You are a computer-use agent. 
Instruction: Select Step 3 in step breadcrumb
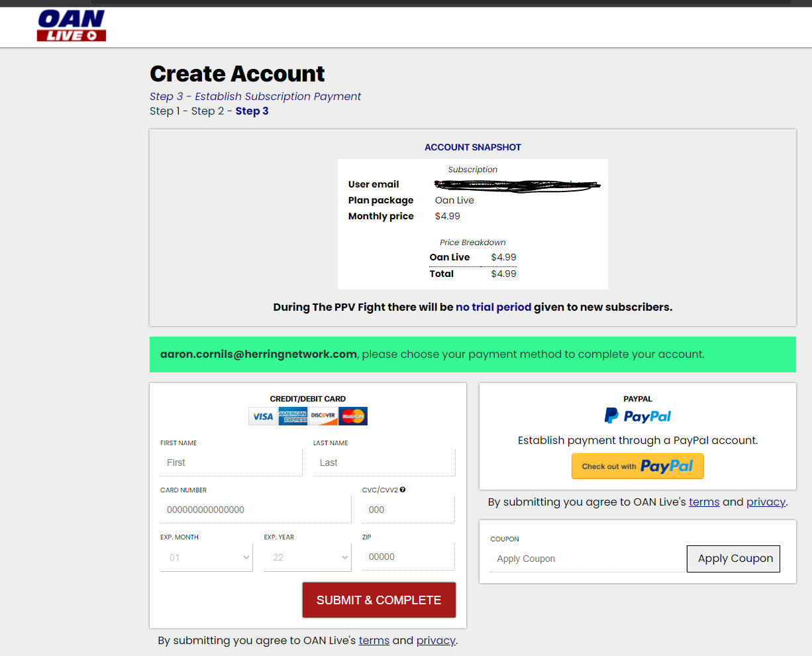pyautogui.click(x=252, y=111)
